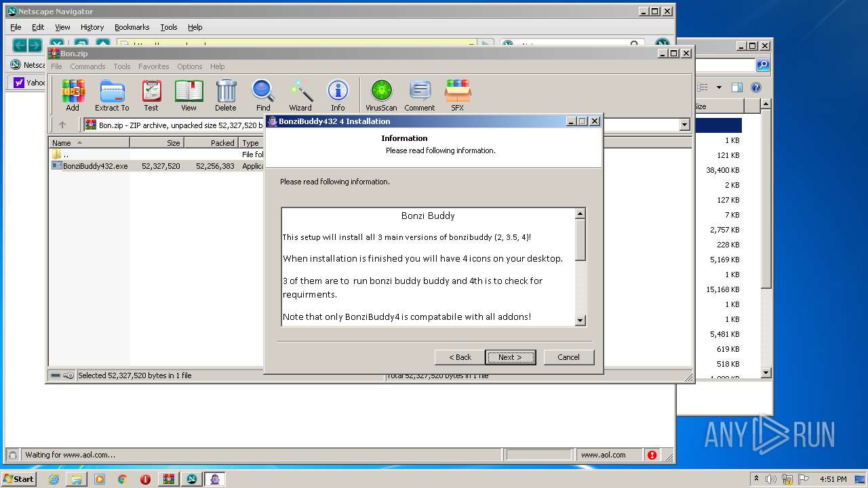Click the Explorer window scrollbar up arrow
This screenshot has height=488, width=868.
766,104
